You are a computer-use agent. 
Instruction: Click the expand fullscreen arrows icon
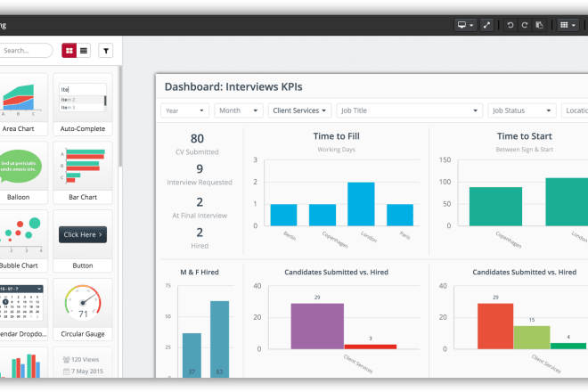pos(486,25)
